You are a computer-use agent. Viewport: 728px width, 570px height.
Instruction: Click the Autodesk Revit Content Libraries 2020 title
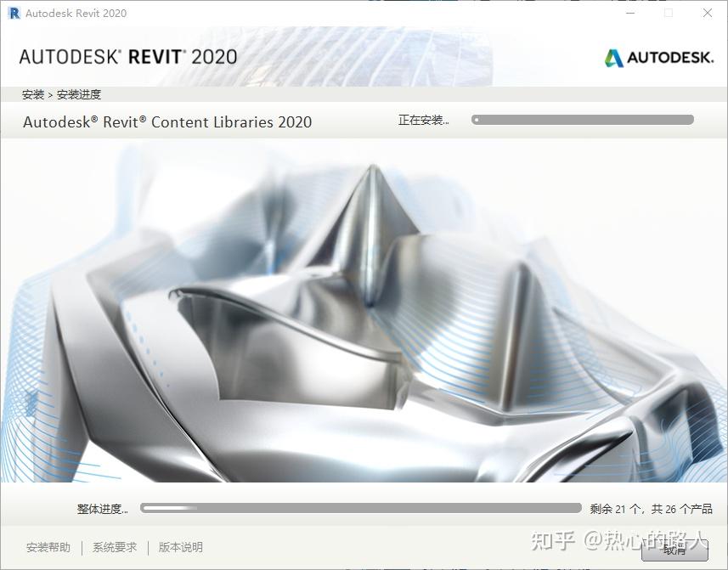tap(166, 121)
